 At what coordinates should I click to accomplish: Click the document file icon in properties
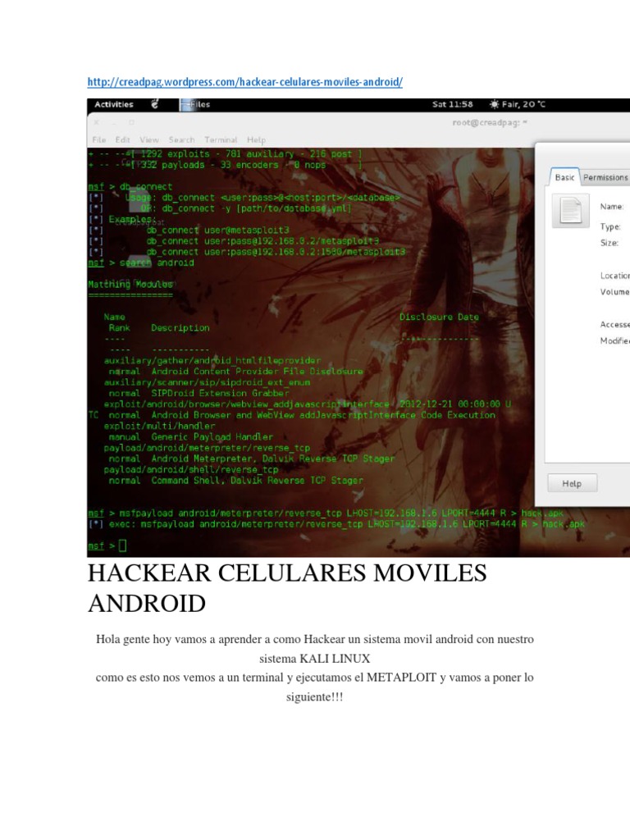click(x=569, y=212)
